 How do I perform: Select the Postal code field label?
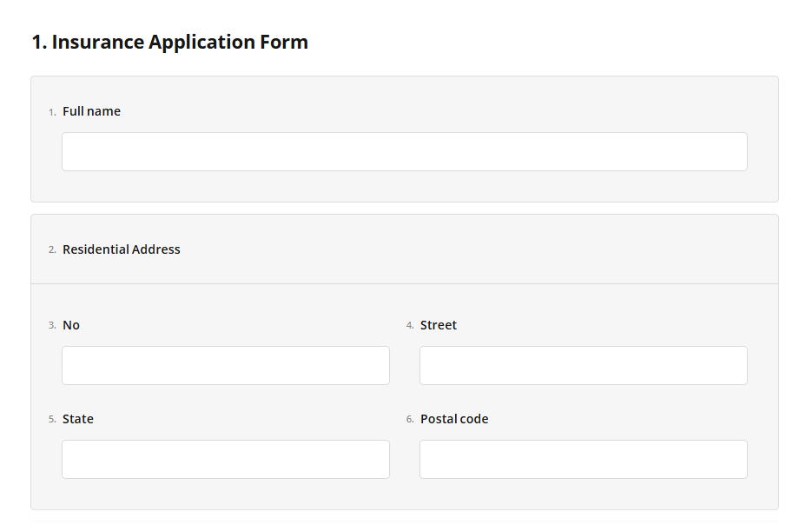tap(454, 419)
